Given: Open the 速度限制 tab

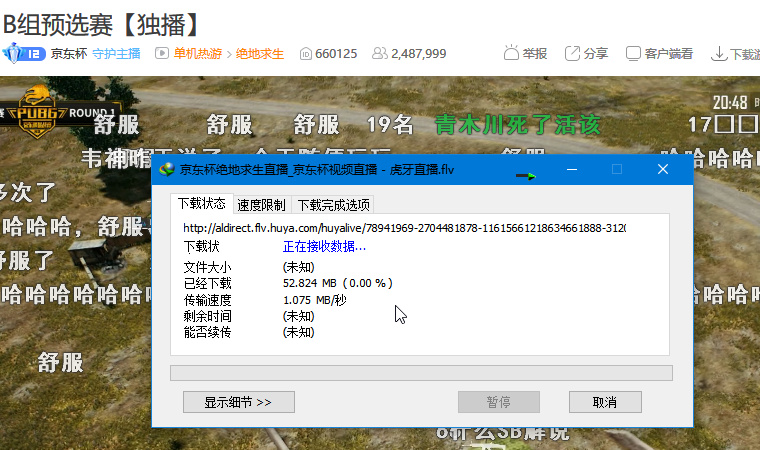Looking at the screenshot, I should (x=262, y=205).
